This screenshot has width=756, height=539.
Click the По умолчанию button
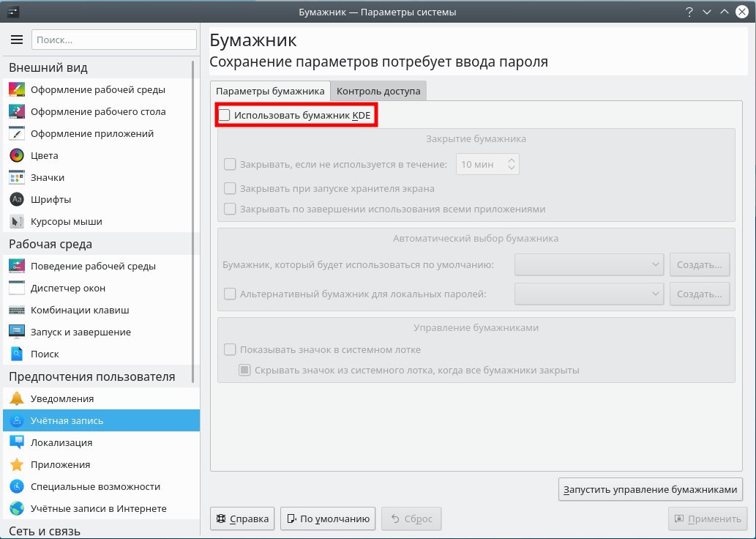coord(328,518)
